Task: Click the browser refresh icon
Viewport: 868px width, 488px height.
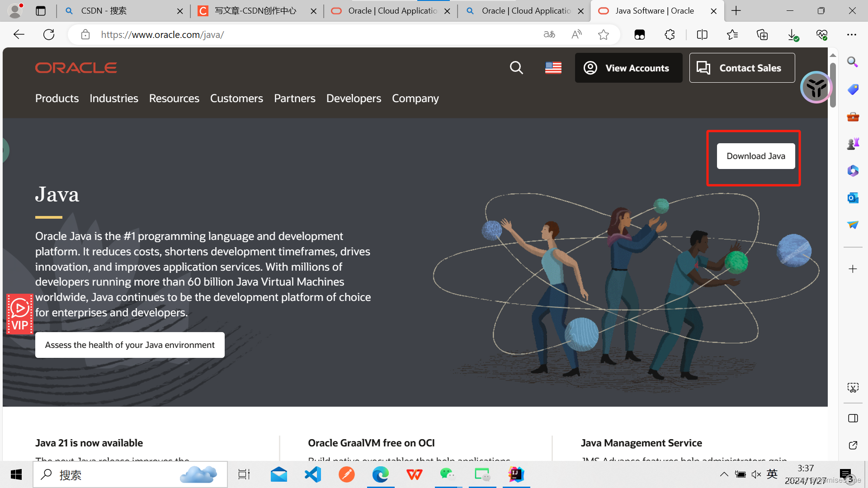Action: [49, 35]
